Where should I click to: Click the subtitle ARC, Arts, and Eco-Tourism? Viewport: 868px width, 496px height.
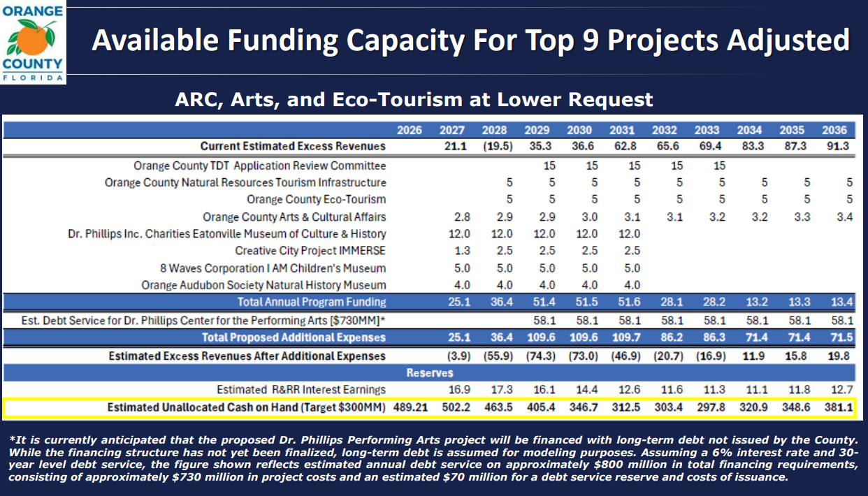[x=414, y=100]
